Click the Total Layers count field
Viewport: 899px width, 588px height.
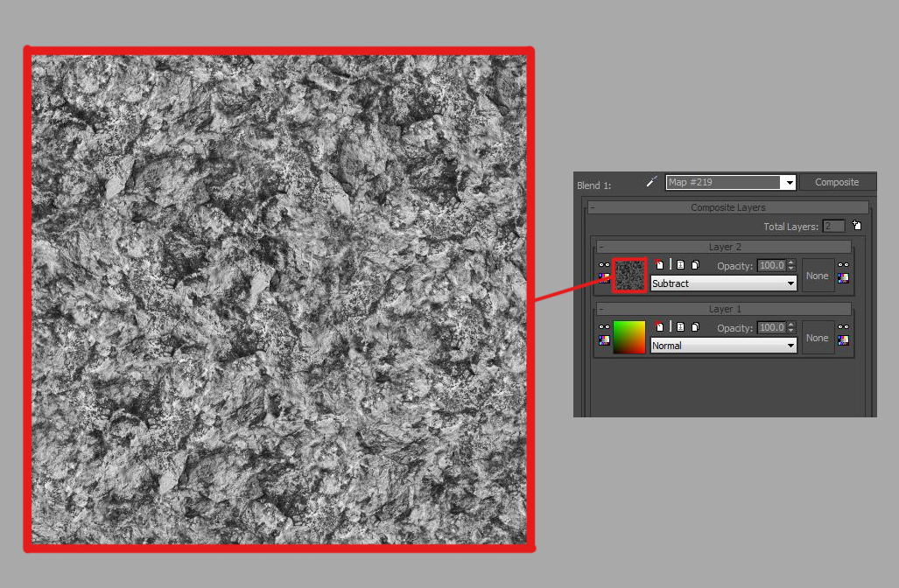(833, 227)
